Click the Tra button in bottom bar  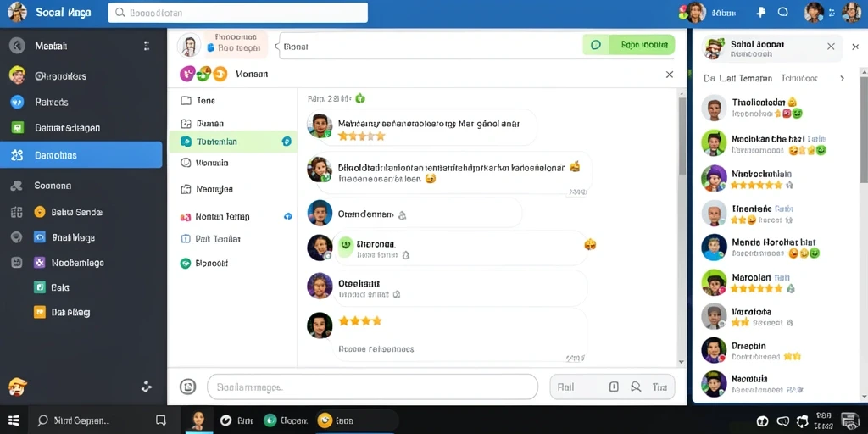point(659,387)
